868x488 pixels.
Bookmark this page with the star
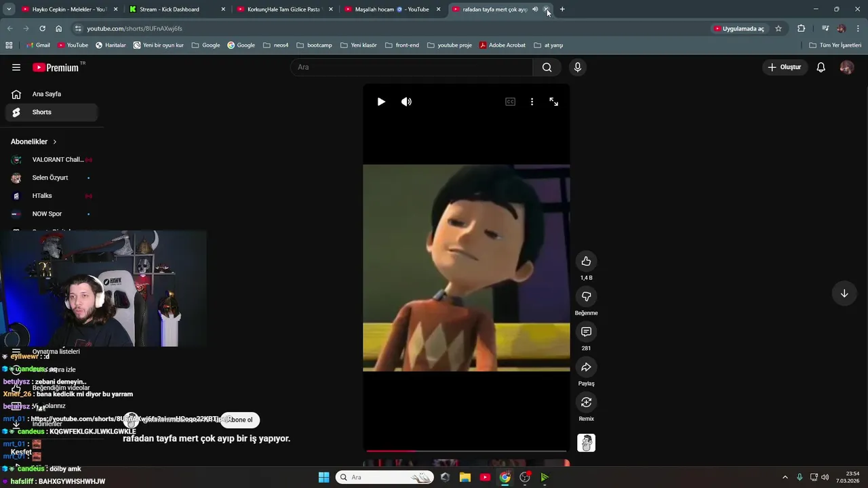[778, 28]
